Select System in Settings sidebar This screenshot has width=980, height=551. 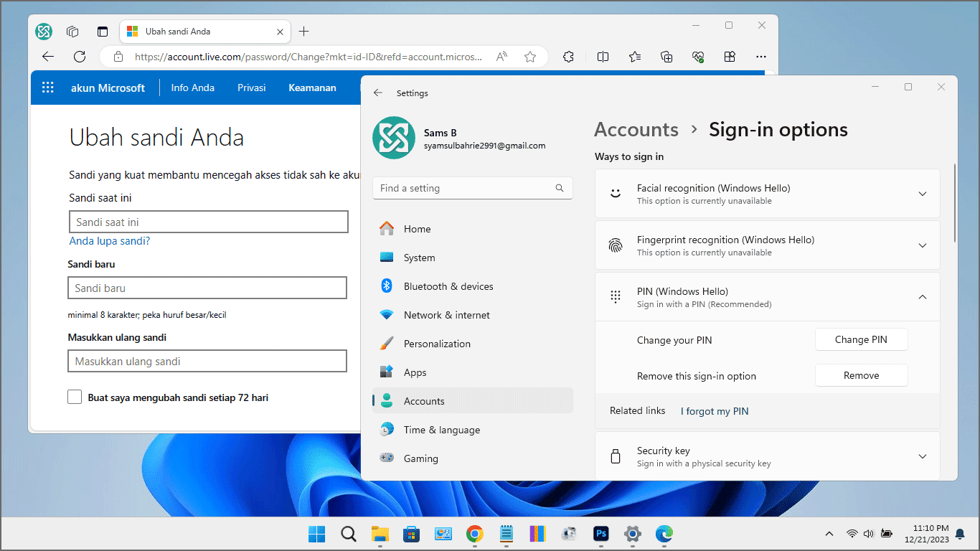(x=473, y=258)
